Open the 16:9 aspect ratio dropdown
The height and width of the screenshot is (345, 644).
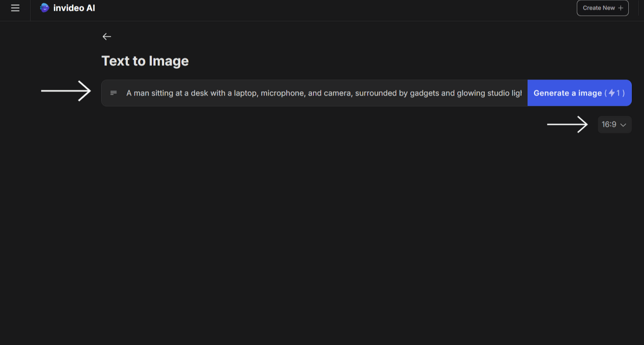[x=615, y=124]
